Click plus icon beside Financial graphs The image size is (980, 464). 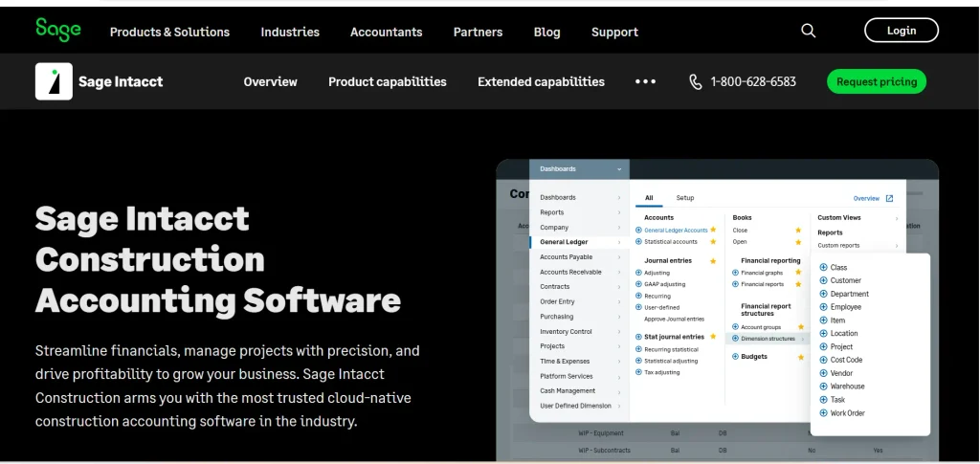point(735,273)
